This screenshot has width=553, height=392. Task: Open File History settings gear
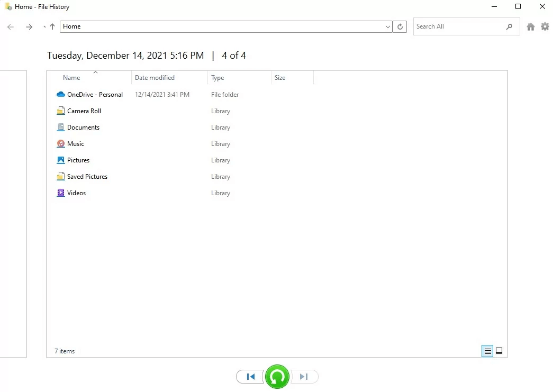click(545, 26)
